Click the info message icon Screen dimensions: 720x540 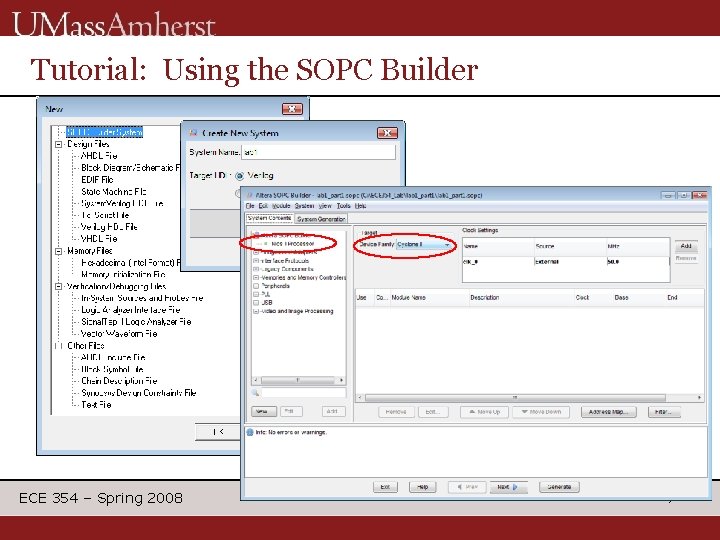pos(250,432)
